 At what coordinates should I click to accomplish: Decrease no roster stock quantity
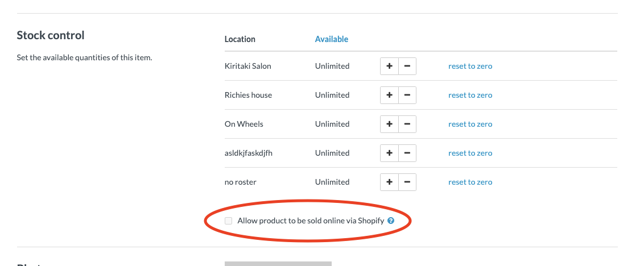coord(407,182)
